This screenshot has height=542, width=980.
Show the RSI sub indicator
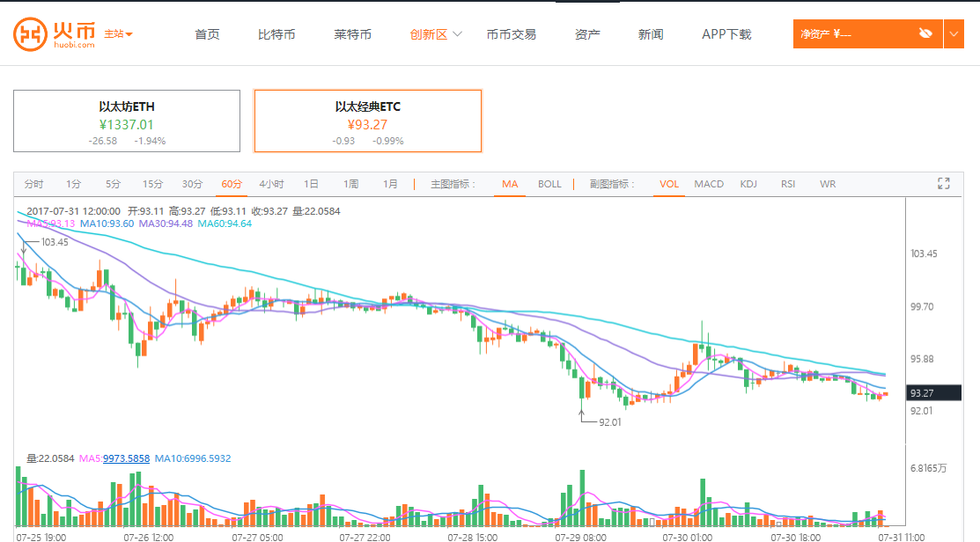788,184
